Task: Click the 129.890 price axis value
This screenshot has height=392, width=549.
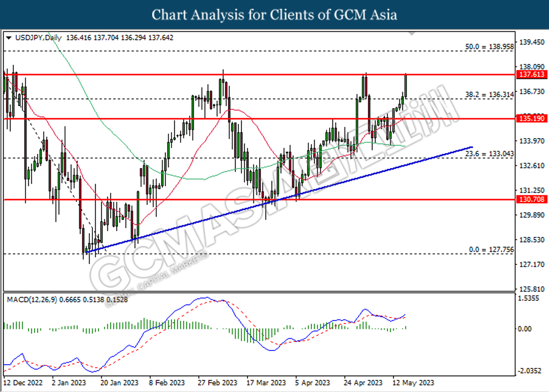Action: [x=532, y=215]
